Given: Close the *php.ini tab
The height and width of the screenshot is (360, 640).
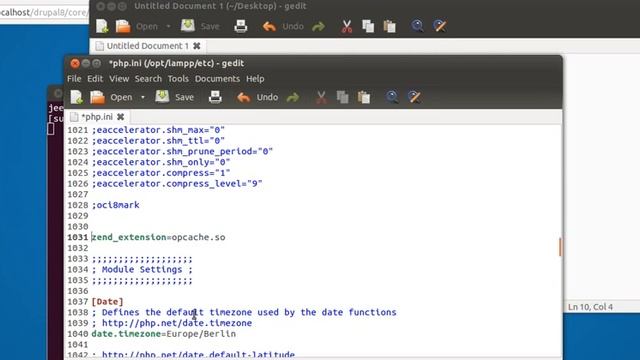Looking at the screenshot, I should point(120,117).
